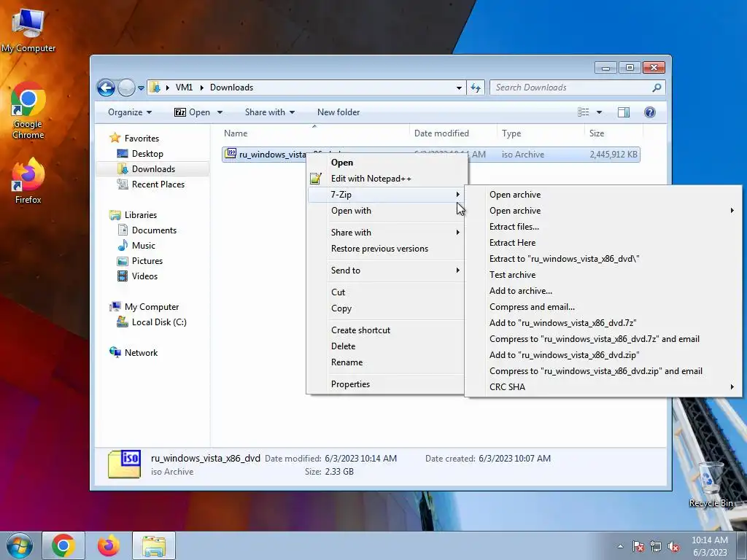Select Delete in context menu
This screenshot has height=560, width=747.
[x=386, y=346]
